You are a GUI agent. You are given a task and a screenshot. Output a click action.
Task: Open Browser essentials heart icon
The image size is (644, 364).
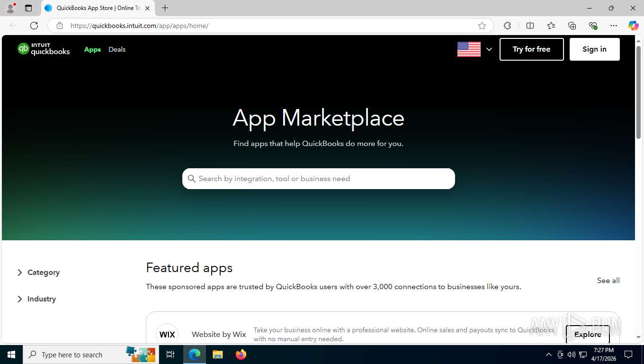(x=593, y=26)
